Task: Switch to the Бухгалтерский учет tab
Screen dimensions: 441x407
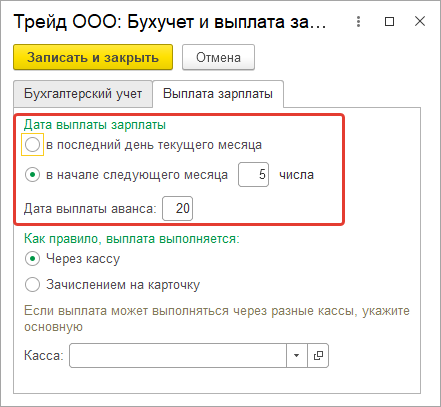Action: coord(83,94)
